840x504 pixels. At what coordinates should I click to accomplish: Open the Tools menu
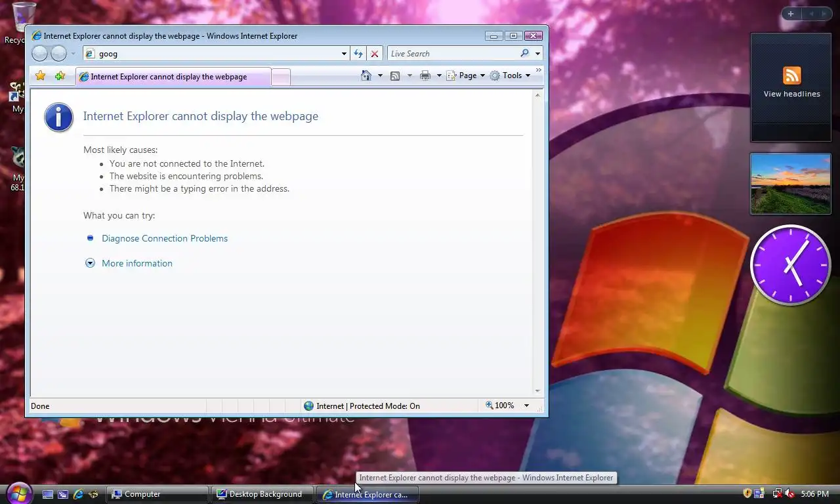510,75
